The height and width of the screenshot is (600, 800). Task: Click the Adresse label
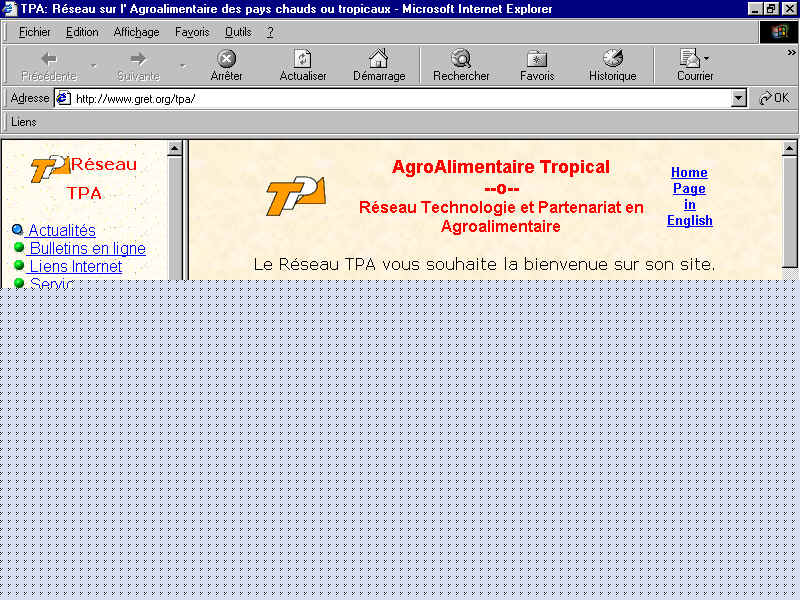tap(30, 98)
